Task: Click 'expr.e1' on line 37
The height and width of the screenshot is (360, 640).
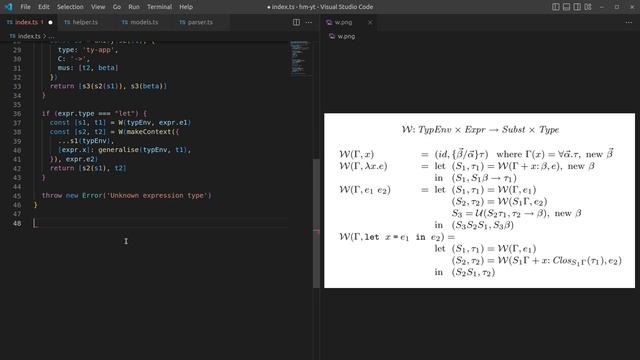Action: (x=173, y=122)
